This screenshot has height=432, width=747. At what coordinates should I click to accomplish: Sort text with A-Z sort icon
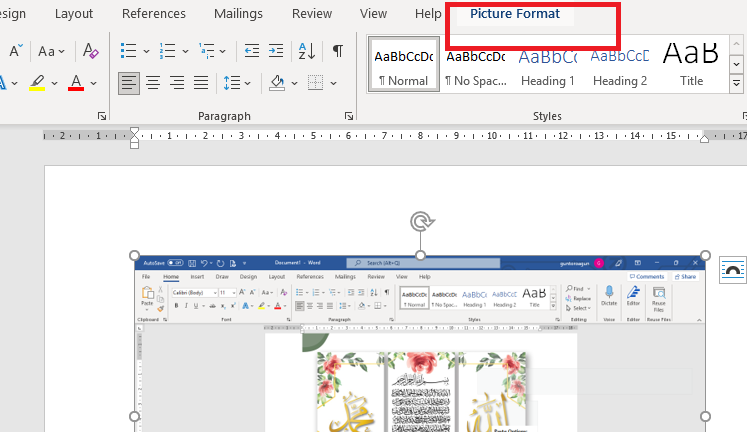click(x=307, y=50)
